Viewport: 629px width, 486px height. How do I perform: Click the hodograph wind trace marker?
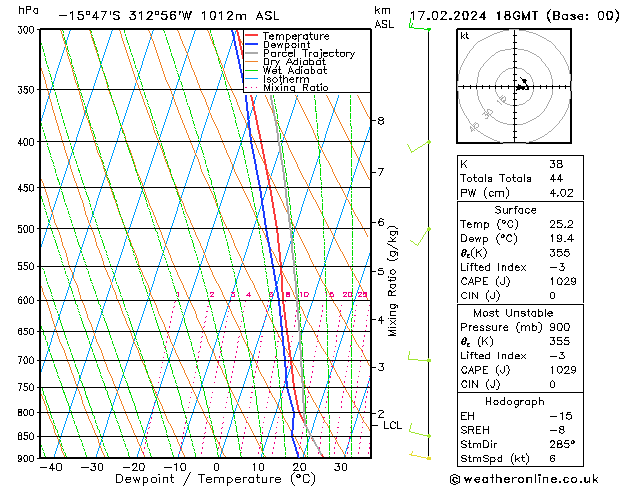[523, 84]
